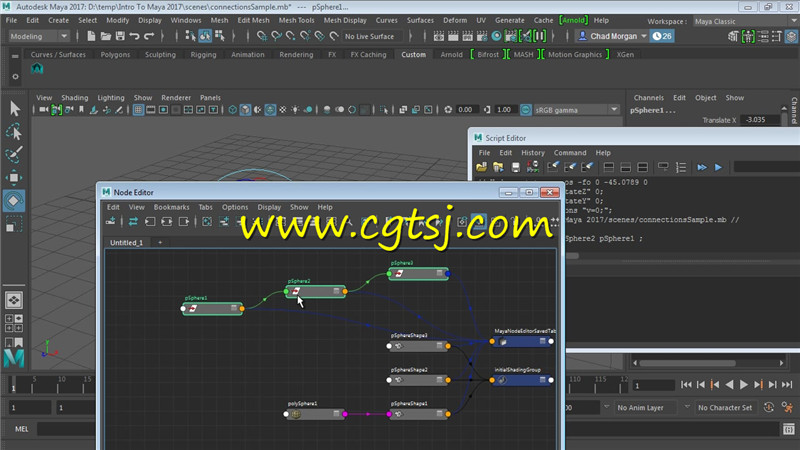Open Chad Morgan account dropdown
Image resolution: width=800 pixels, height=450 pixels.
tap(612, 36)
